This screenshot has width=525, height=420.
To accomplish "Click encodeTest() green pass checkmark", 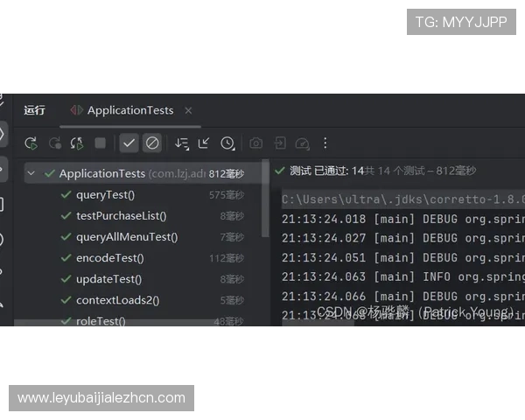I will (x=66, y=257).
